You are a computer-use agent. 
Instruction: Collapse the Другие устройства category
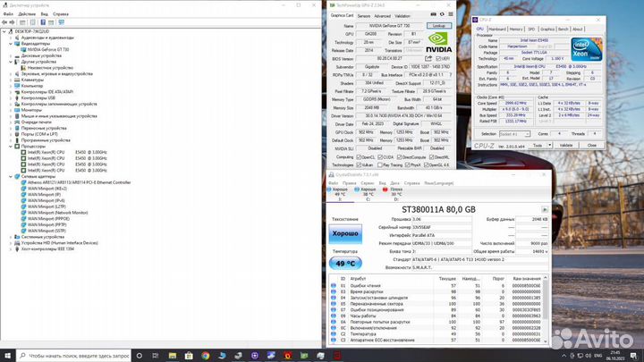click(x=11, y=62)
